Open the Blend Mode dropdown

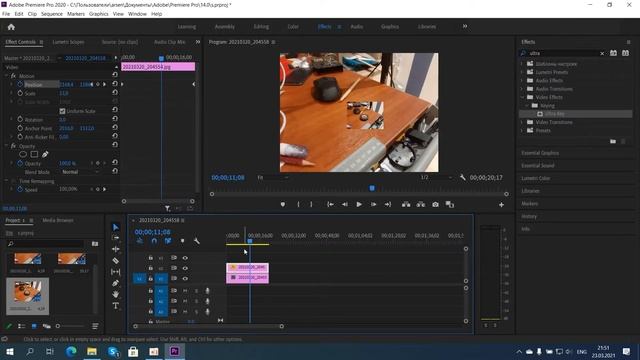click(80, 172)
